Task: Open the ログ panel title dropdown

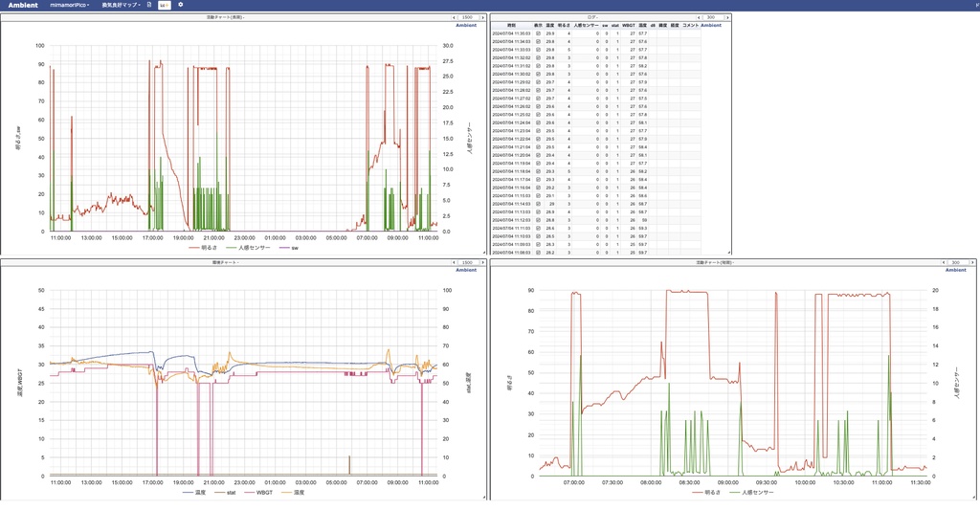Action: click(592, 17)
